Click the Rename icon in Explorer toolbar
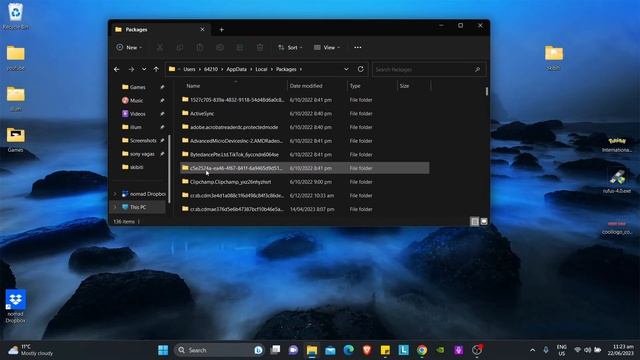The image size is (640, 360). pyautogui.click(x=220, y=48)
